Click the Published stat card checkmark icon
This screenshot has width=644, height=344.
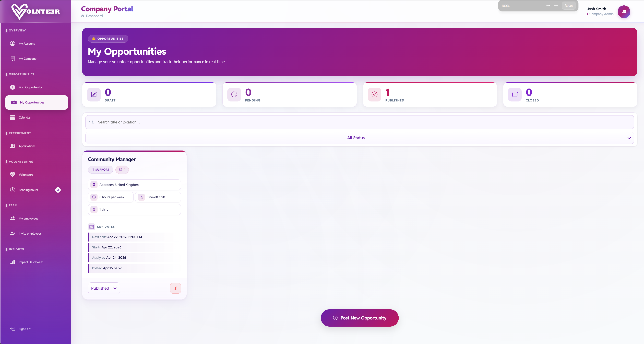pyautogui.click(x=375, y=95)
